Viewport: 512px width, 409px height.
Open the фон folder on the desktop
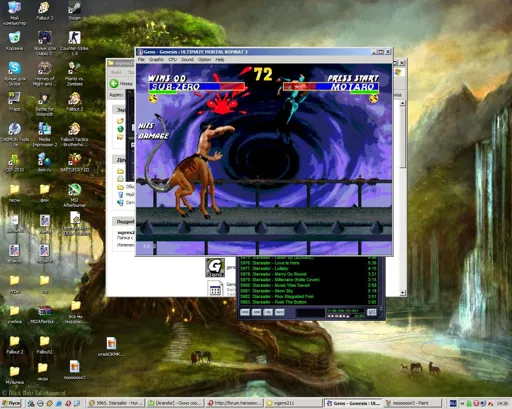(x=44, y=193)
